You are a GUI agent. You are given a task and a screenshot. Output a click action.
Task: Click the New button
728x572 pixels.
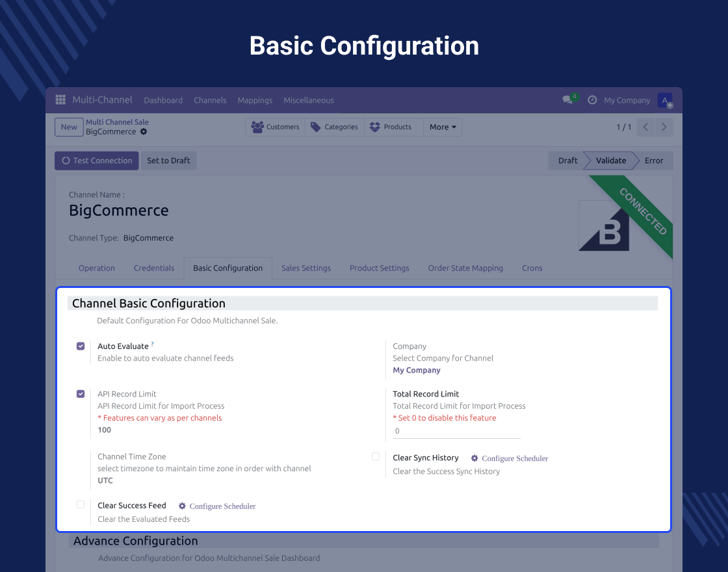(x=69, y=127)
